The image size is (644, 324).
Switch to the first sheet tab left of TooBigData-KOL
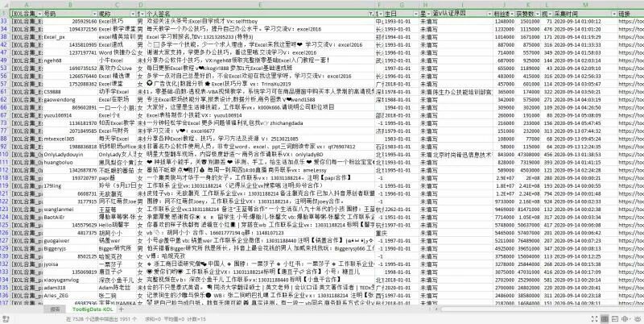55,309
